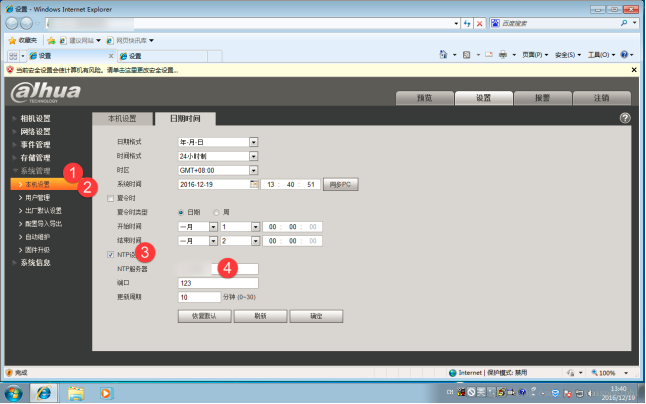Select the 周 radio button for DST type
The height and width of the screenshot is (404, 646).
pos(213,213)
